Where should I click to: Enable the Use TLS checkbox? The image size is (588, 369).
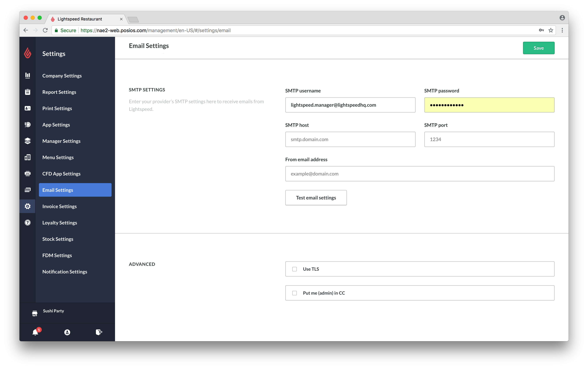click(x=295, y=269)
